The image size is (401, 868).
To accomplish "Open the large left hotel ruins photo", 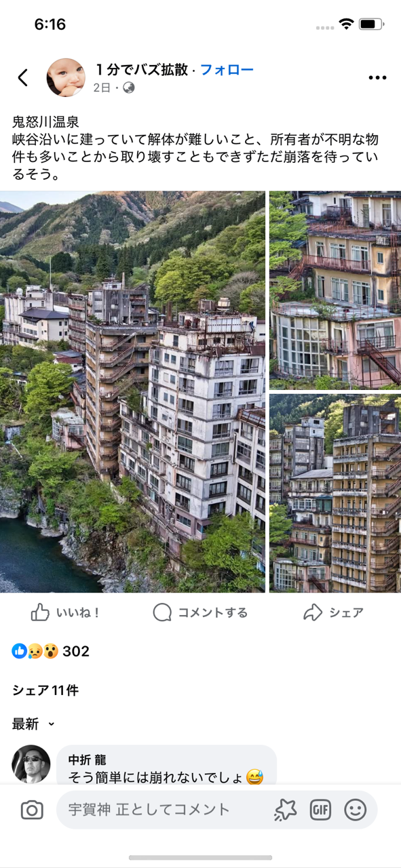I will pyautogui.click(x=132, y=392).
